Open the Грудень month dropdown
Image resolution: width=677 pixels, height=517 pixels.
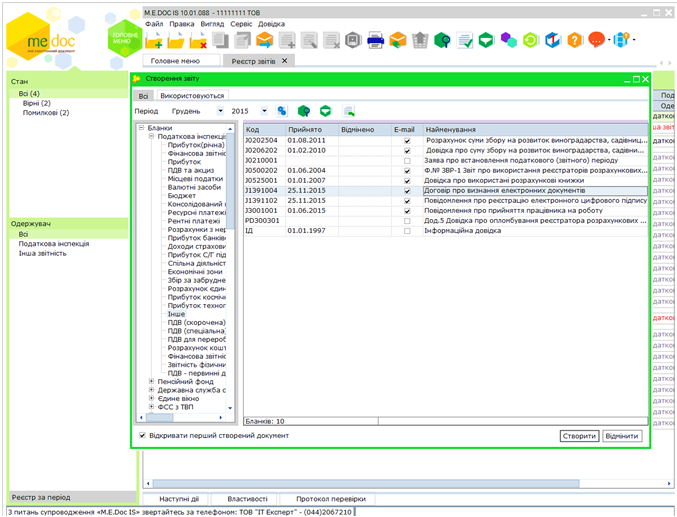click(220, 111)
